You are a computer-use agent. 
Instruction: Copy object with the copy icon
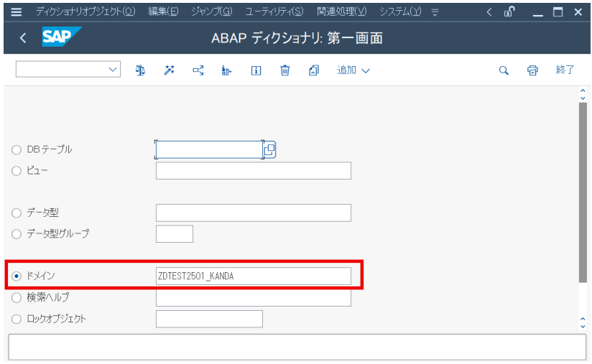point(314,70)
